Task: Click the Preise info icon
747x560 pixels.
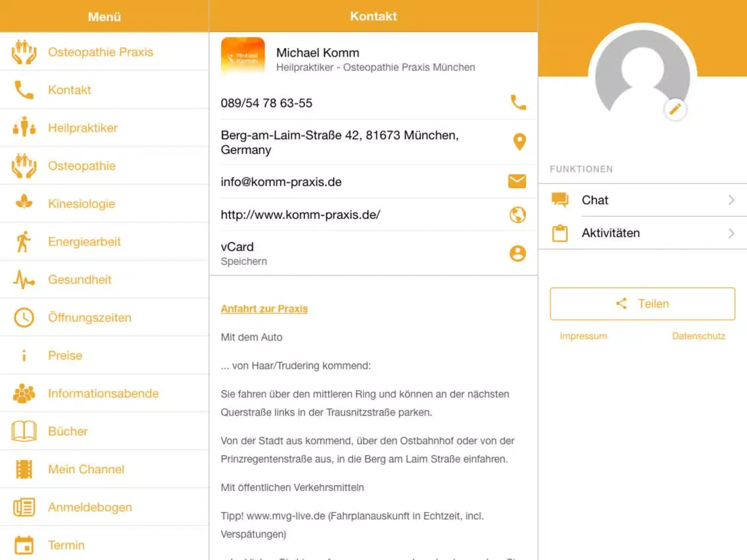Action: tap(24, 355)
